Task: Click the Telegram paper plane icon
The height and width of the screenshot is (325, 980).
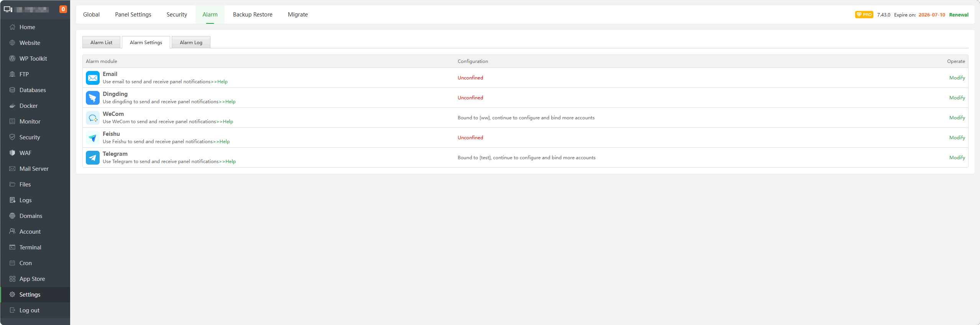Action: click(92, 158)
